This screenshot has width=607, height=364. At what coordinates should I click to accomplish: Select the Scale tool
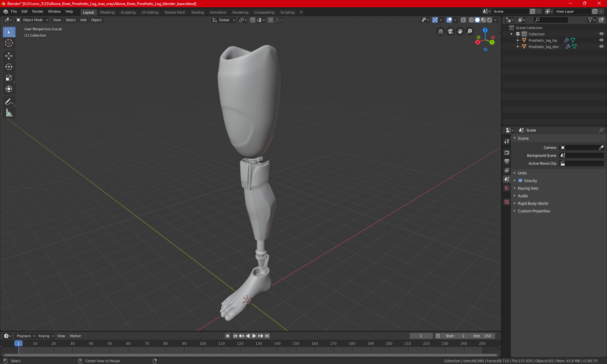point(9,78)
